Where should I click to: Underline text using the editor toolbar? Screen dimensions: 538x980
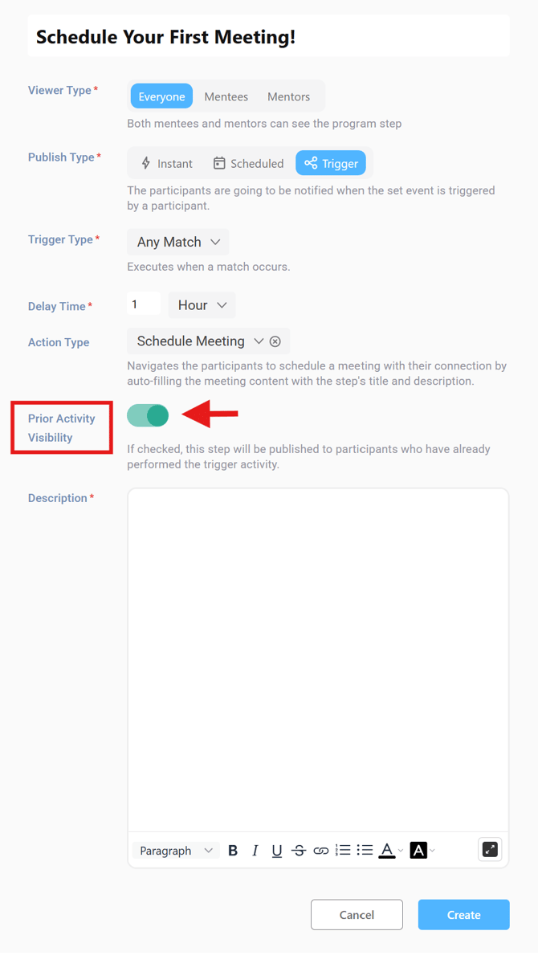point(276,850)
